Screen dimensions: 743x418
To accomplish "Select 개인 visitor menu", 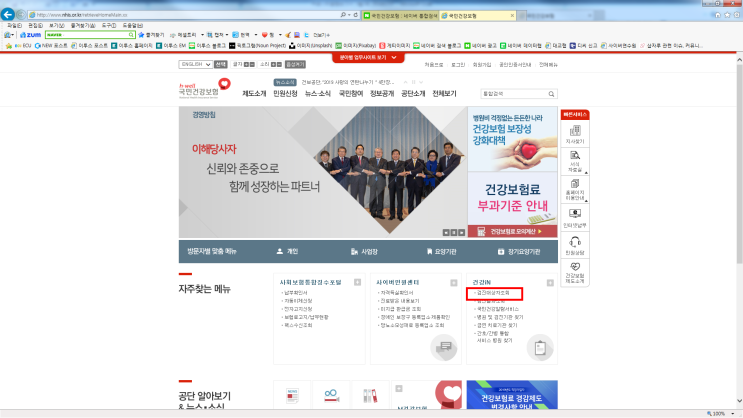I will 287,252.
